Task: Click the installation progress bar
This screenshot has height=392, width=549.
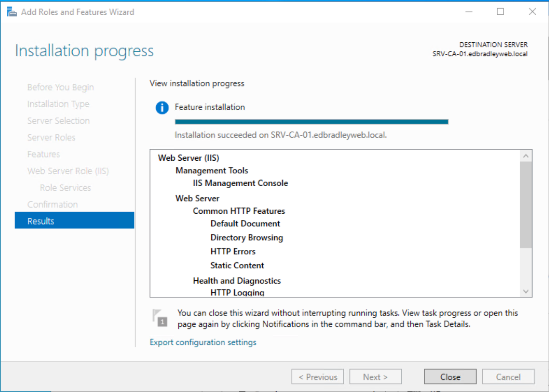Action: click(x=311, y=121)
